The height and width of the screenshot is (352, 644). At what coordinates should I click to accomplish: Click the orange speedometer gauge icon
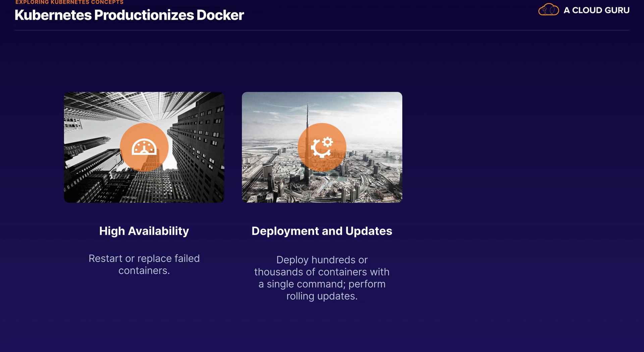tap(144, 147)
